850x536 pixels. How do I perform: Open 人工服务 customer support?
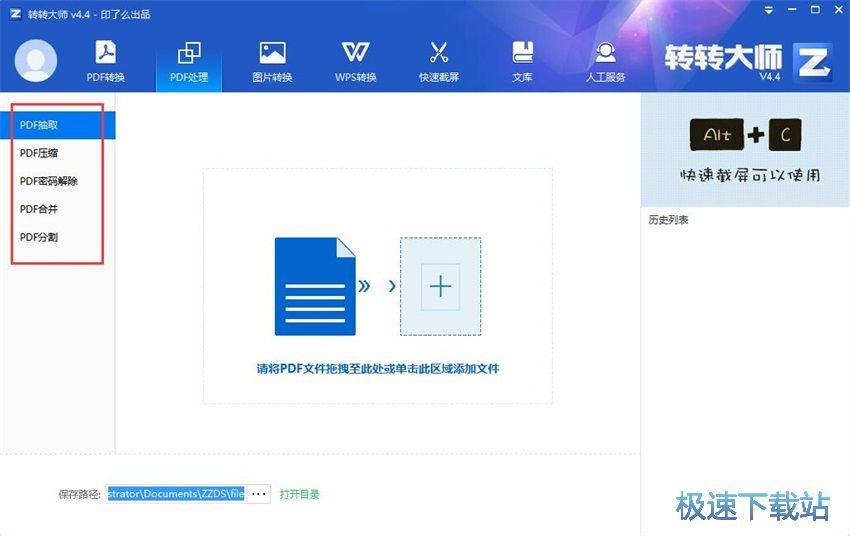(606, 61)
